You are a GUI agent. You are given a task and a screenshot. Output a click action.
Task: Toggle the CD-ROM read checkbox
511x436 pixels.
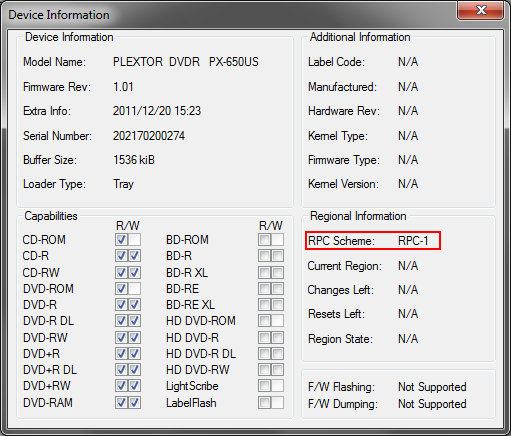click(121, 240)
